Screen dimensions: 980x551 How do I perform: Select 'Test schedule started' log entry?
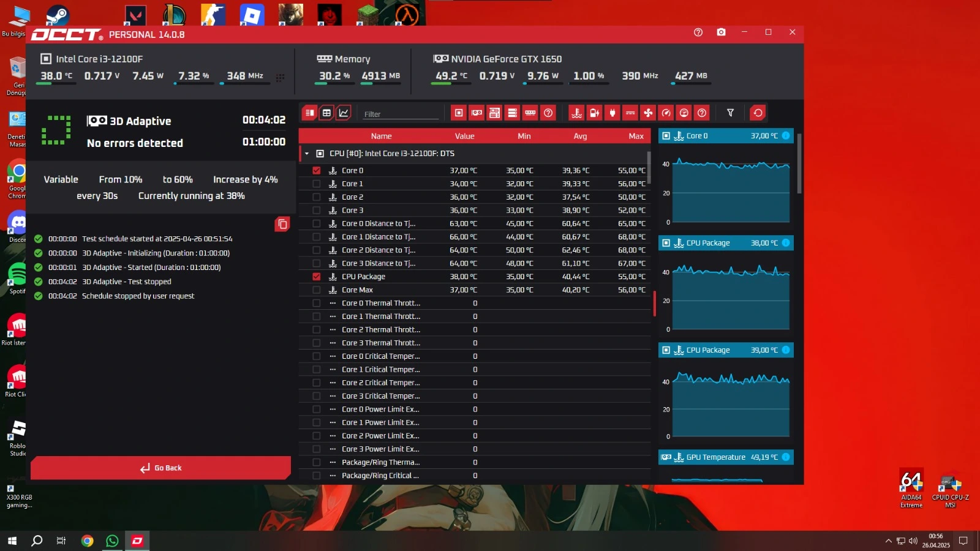(x=157, y=239)
